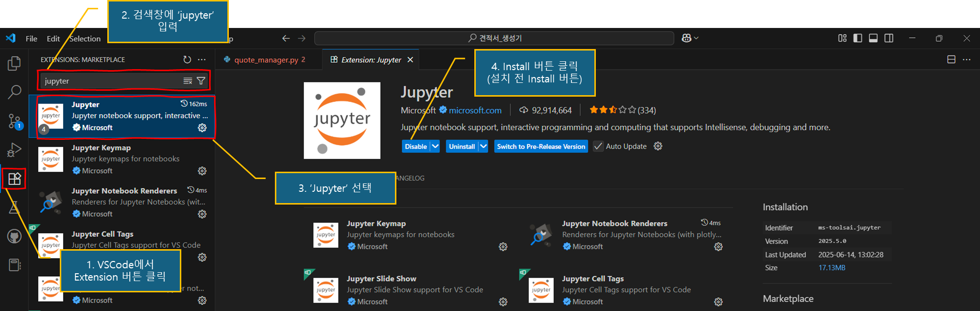Open the Copilot icon in title bar

(x=686, y=38)
